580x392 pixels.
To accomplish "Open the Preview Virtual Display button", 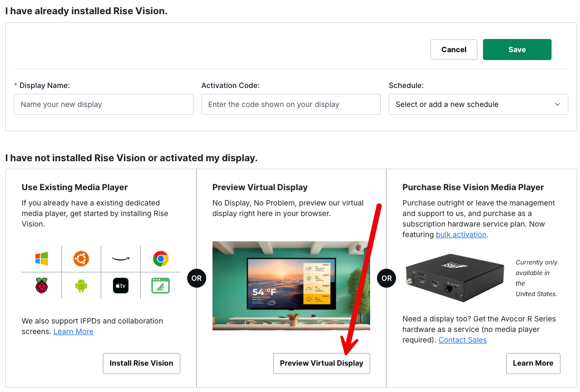I will (322, 363).
